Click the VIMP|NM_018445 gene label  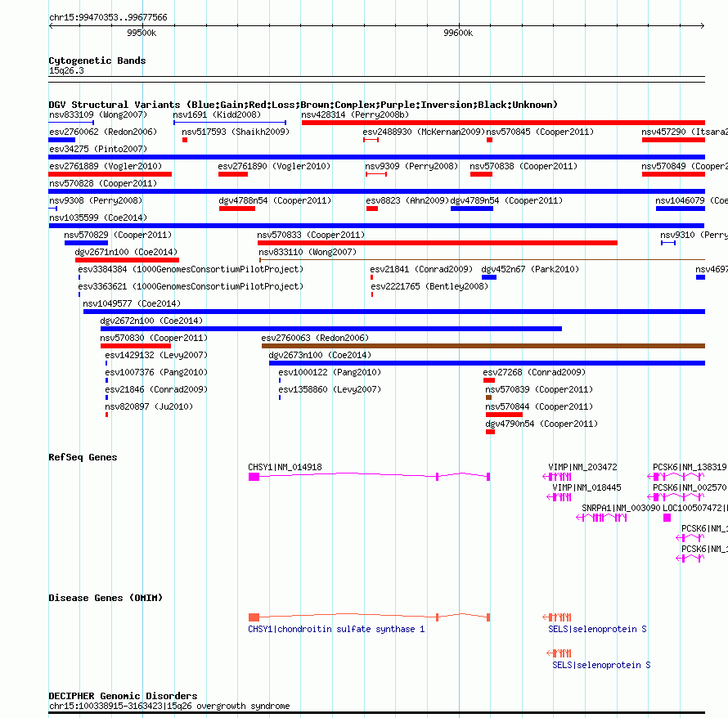586,487
